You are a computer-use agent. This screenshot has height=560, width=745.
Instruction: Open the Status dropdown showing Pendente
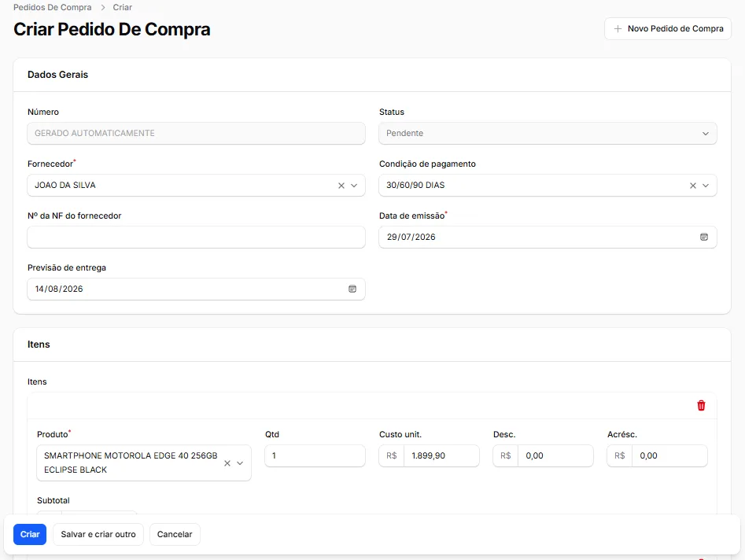(x=548, y=134)
